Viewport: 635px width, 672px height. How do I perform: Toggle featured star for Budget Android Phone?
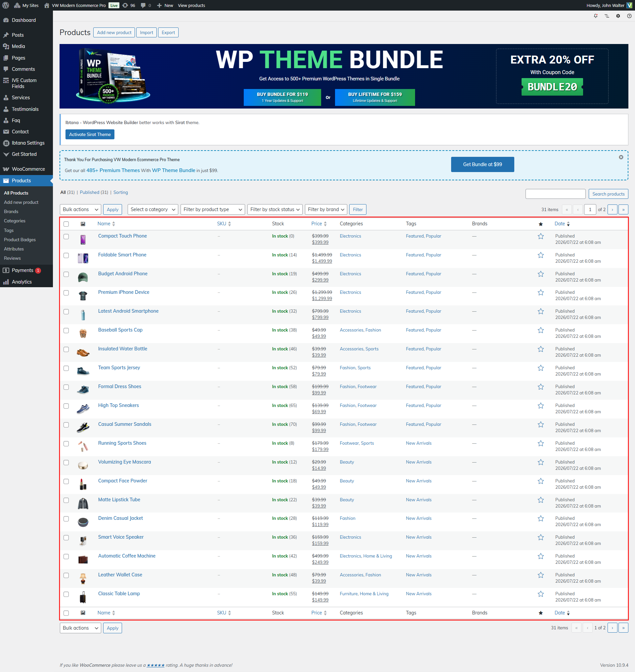pos(540,274)
